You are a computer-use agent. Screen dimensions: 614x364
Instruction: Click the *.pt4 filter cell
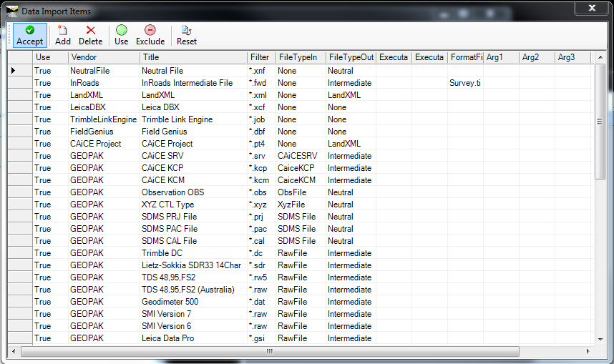[x=261, y=143]
